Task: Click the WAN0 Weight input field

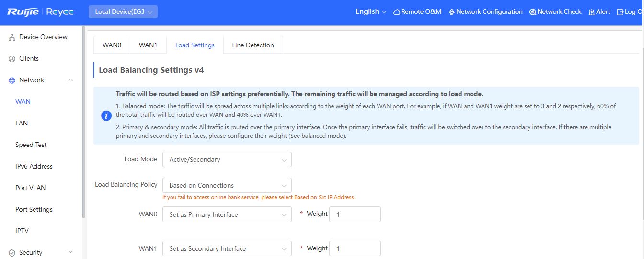Action: [x=355, y=214]
